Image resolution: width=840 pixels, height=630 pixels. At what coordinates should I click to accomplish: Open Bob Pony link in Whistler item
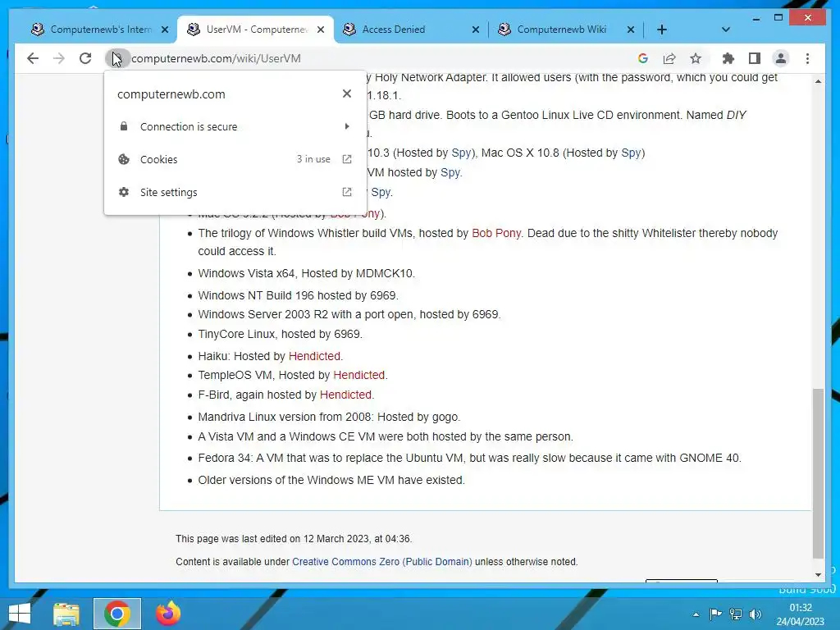[496, 233]
